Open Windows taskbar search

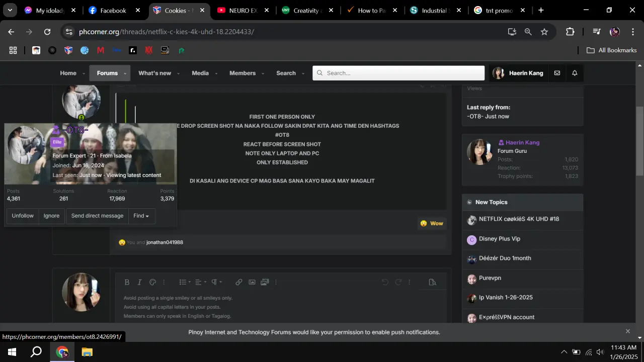tap(36, 352)
